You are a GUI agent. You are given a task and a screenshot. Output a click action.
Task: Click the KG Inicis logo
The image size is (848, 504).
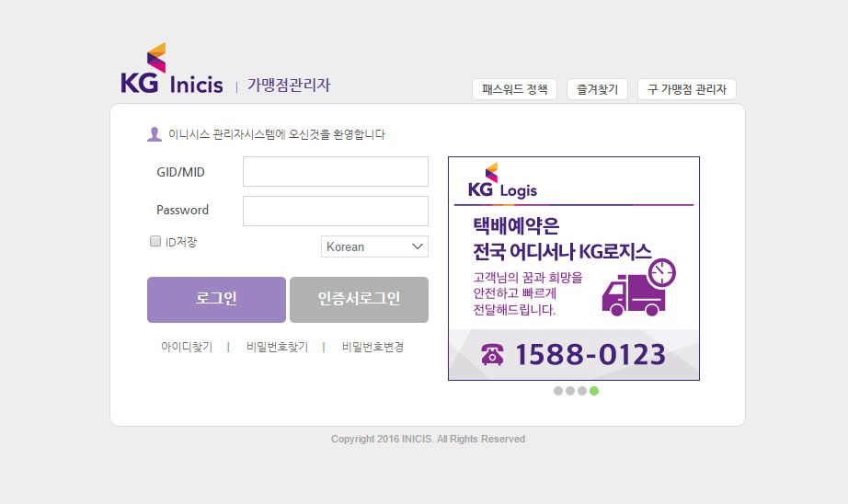coord(172,68)
